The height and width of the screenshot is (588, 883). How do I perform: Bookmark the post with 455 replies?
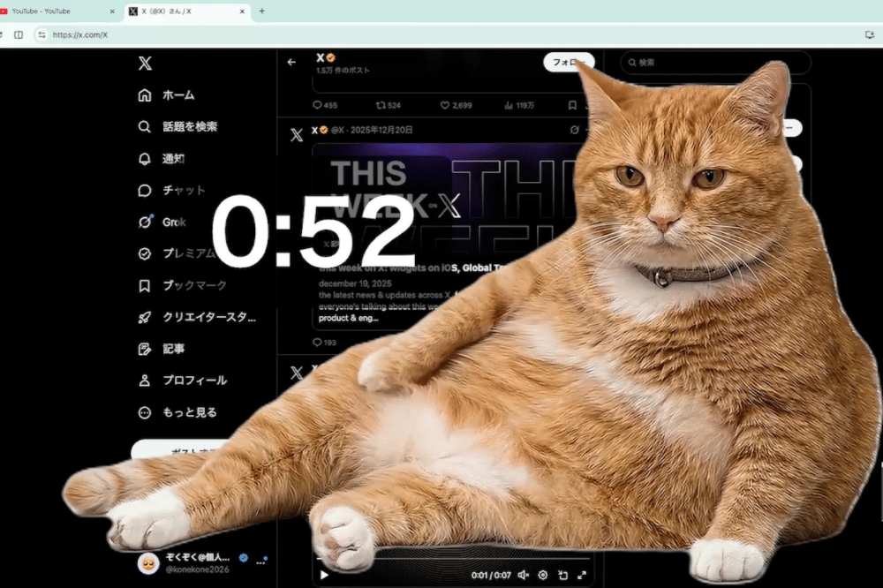572,105
